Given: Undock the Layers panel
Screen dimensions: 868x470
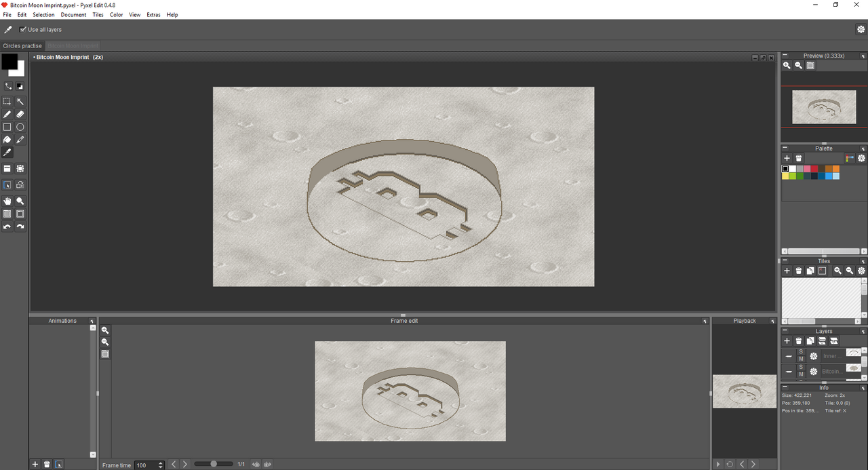Looking at the screenshot, I should pos(863,332).
